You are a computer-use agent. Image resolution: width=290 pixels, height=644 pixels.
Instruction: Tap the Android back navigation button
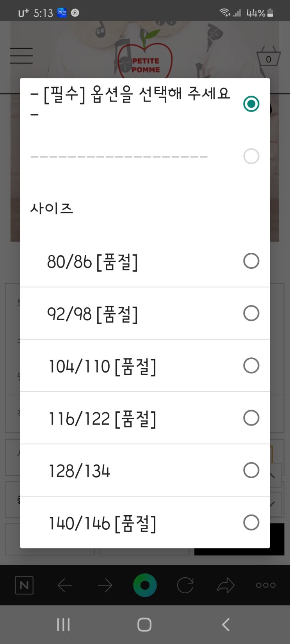pos(226,624)
